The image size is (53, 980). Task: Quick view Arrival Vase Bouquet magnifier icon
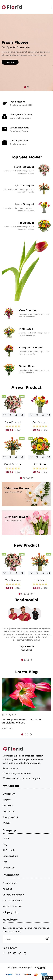point(43,415)
